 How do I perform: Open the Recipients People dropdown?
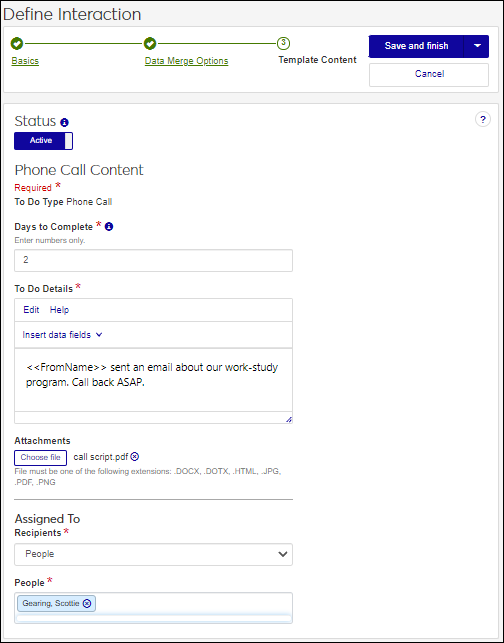coord(153,554)
